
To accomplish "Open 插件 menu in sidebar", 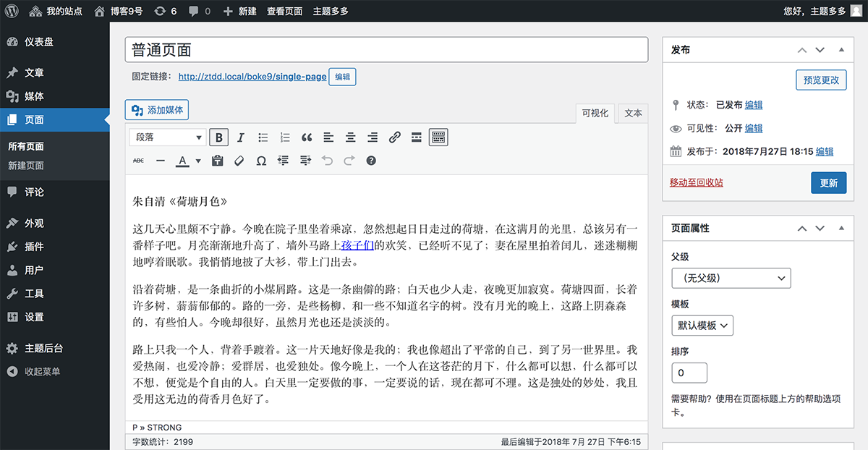I will tap(55, 246).
